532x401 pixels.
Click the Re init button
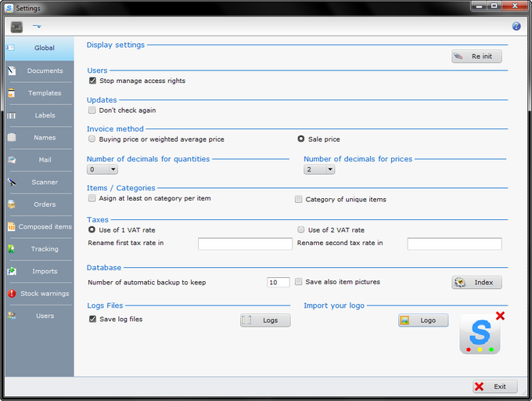476,56
